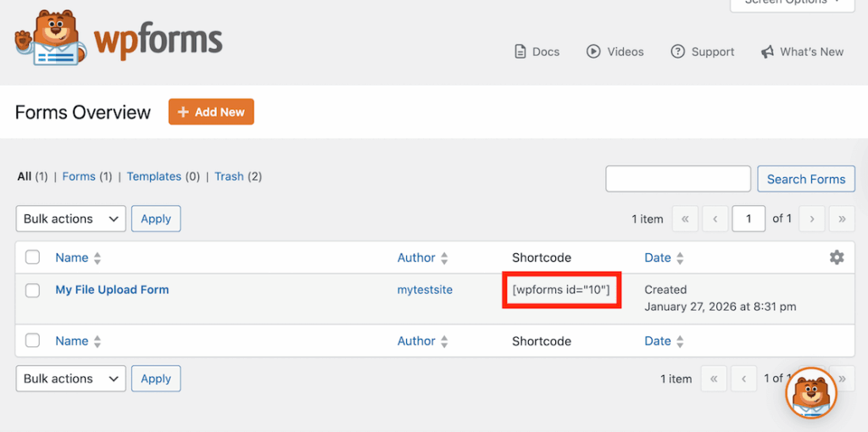The height and width of the screenshot is (432, 868).
Task: Open the Docs page
Action: 537,52
